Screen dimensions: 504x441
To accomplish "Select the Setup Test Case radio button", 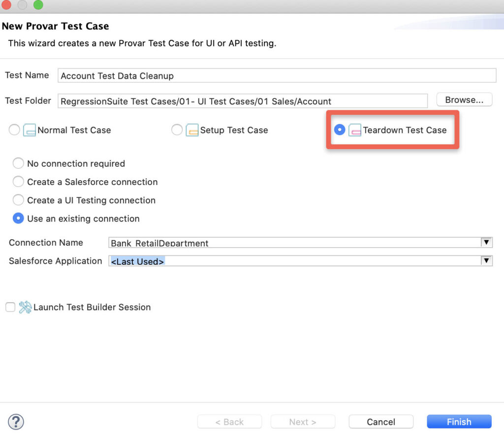I will pyautogui.click(x=177, y=130).
